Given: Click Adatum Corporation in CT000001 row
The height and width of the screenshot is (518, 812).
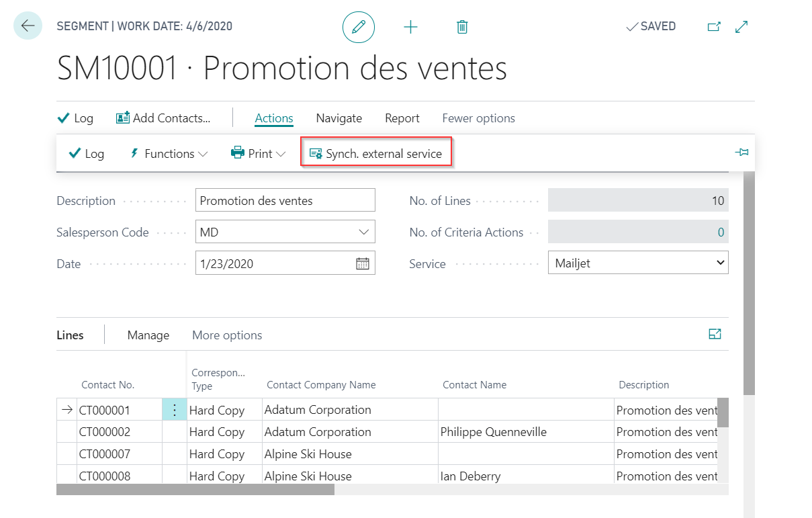Looking at the screenshot, I should (318, 410).
